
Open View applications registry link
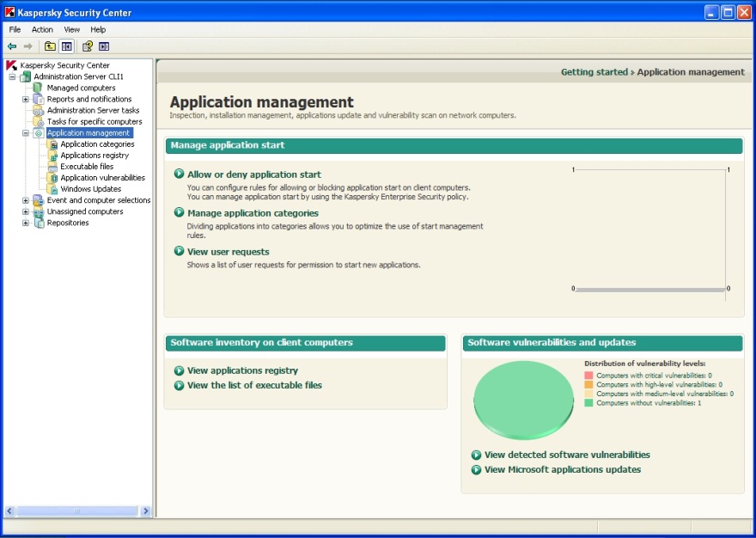pos(242,370)
